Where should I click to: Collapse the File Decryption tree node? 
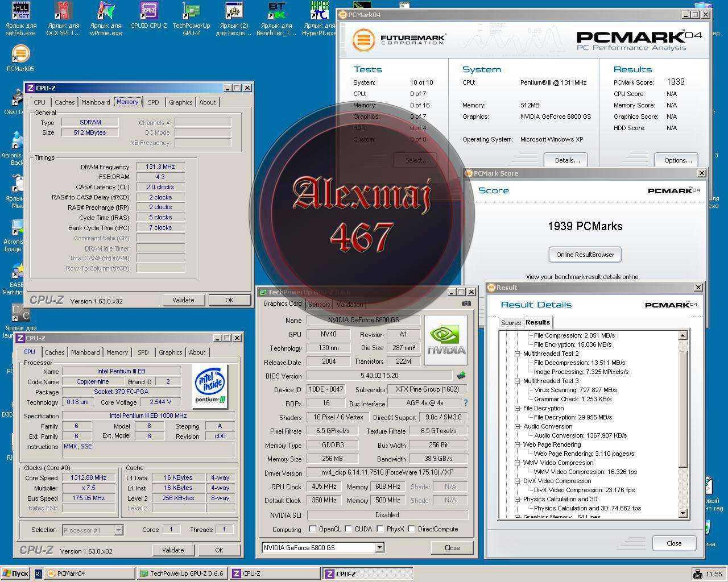518,408
